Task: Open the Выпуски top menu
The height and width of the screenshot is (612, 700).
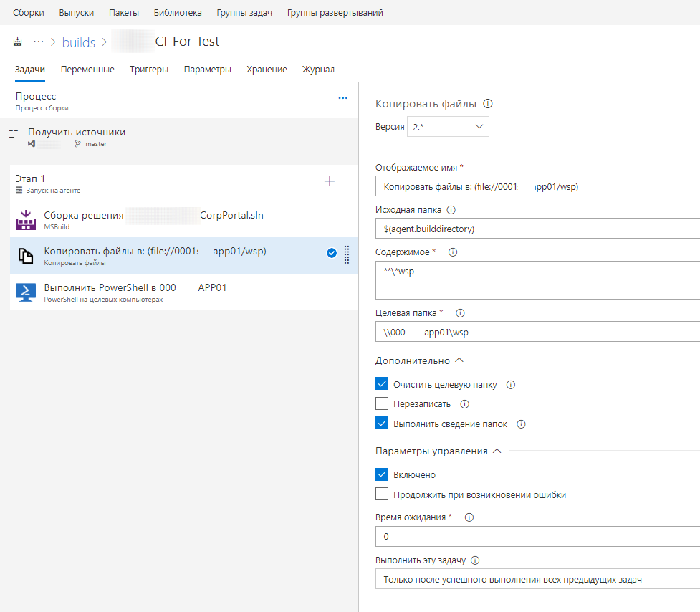Action: point(76,13)
